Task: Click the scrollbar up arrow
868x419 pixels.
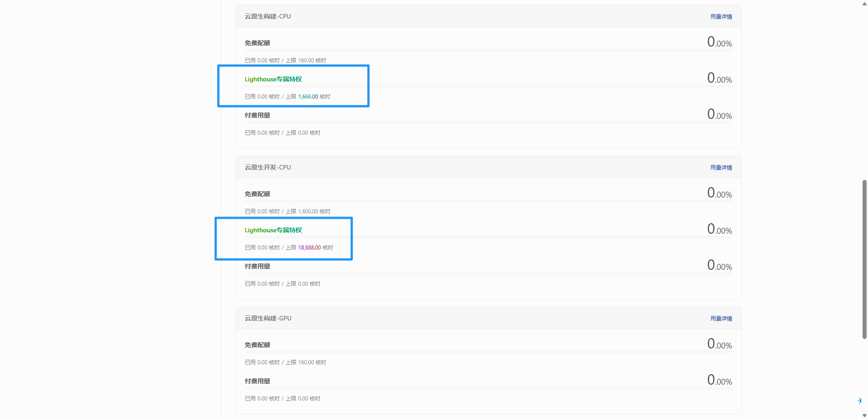Action: 864,4
